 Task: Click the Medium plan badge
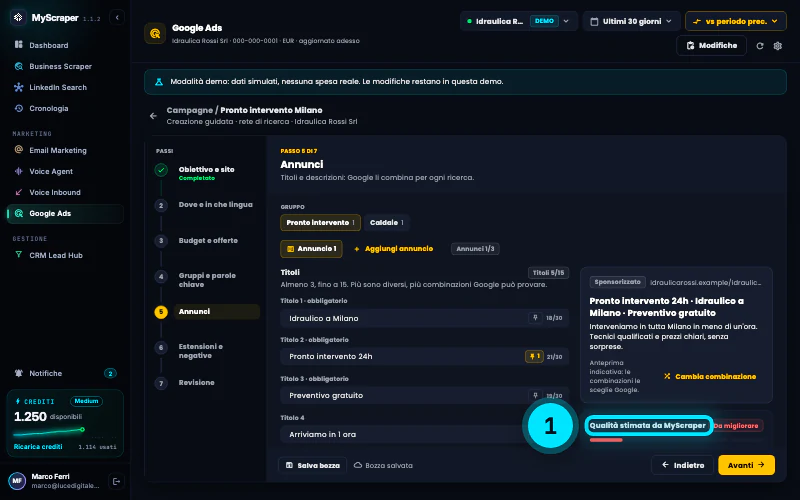click(x=86, y=401)
